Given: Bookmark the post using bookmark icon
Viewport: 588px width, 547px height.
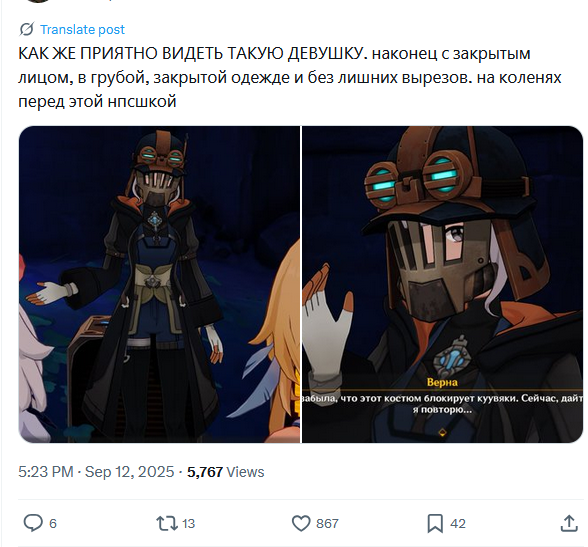Looking at the screenshot, I should click(435, 523).
